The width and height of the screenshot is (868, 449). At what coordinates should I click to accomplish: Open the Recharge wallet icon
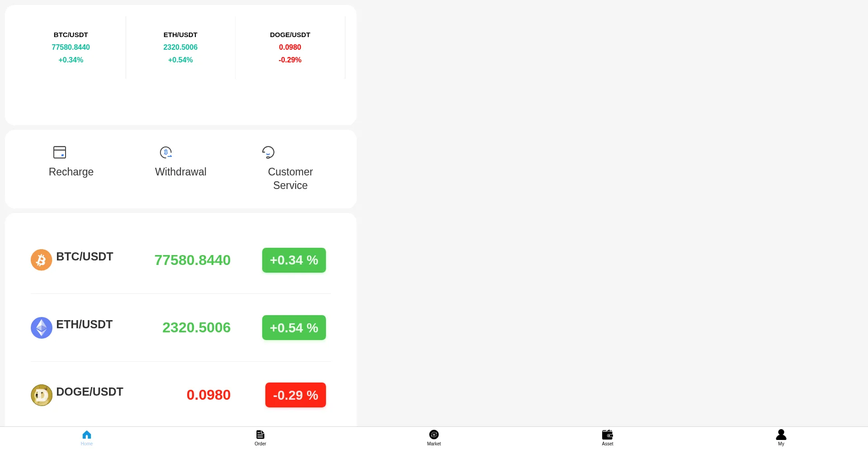coord(60,152)
